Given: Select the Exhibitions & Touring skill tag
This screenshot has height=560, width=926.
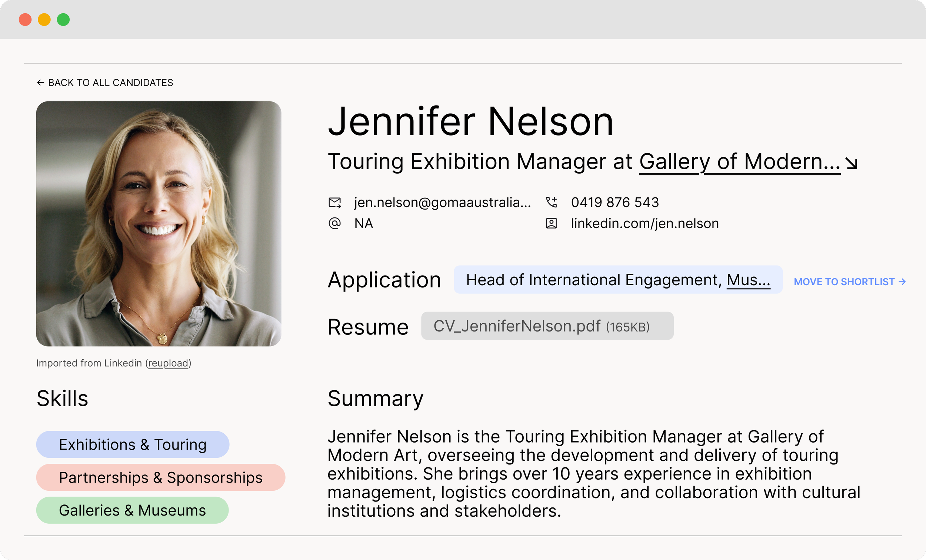Looking at the screenshot, I should [133, 444].
